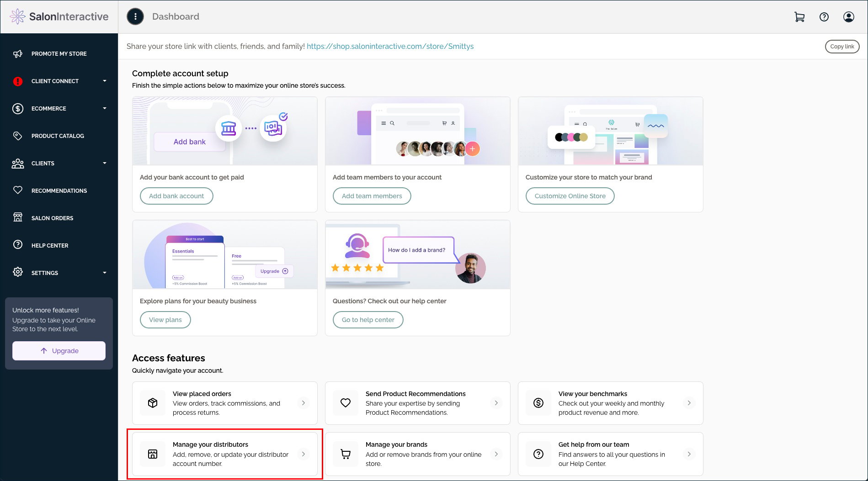Click the Promote My Store megaphone icon

(18, 54)
